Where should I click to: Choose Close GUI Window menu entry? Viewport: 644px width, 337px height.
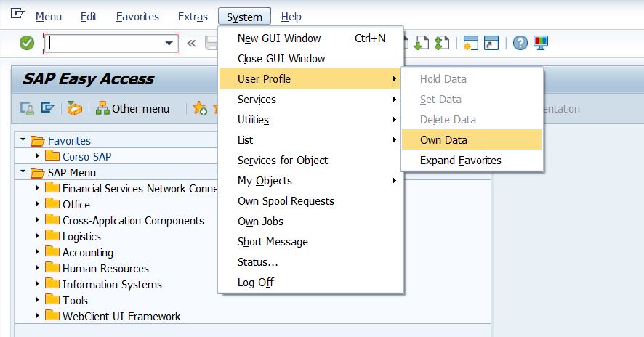(x=311, y=59)
